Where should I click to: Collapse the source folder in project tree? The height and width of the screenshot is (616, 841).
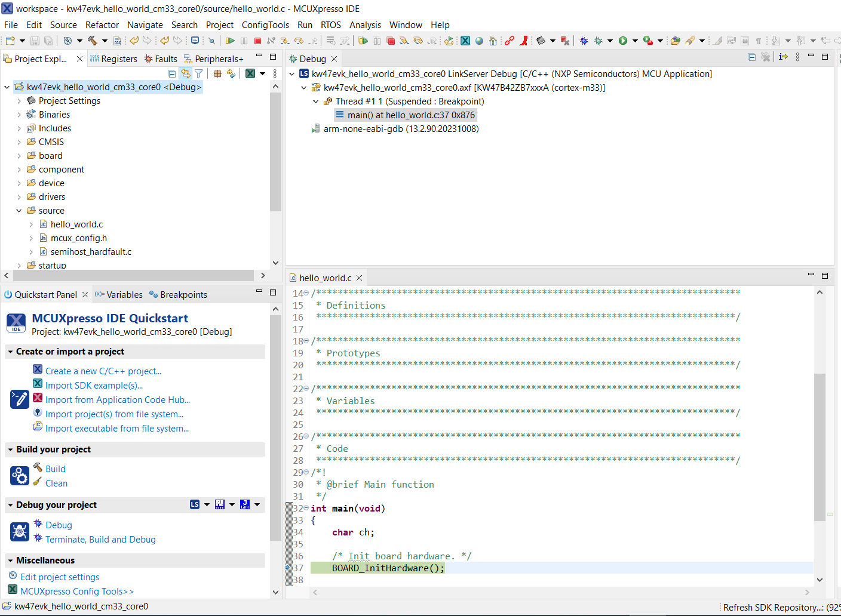[x=19, y=211]
